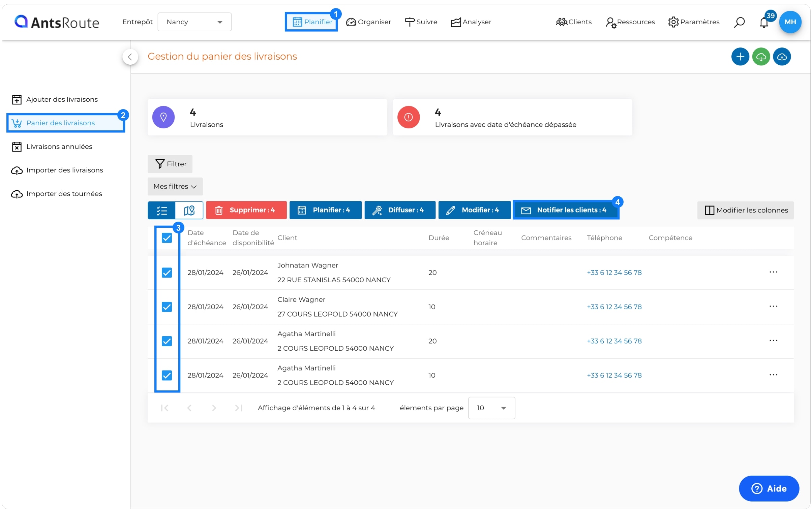Image resolution: width=812 pixels, height=513 pixels.
Task: Go to first page of results
Action: [164, 408]
